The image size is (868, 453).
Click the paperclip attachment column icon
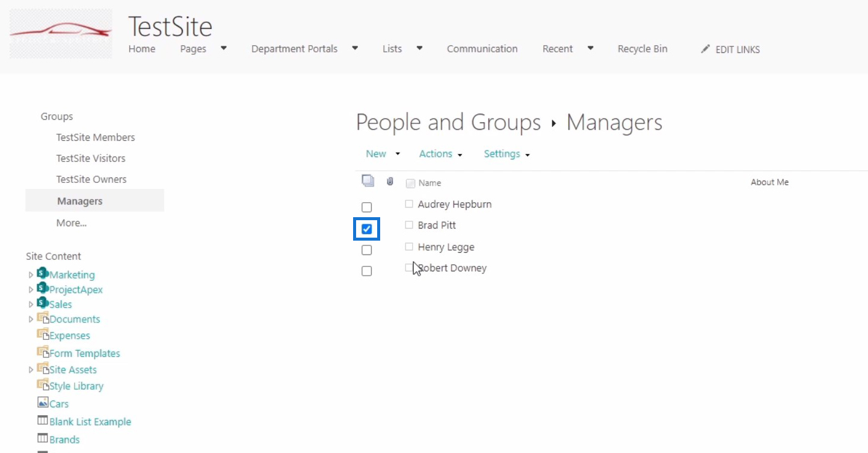(390, 181)
